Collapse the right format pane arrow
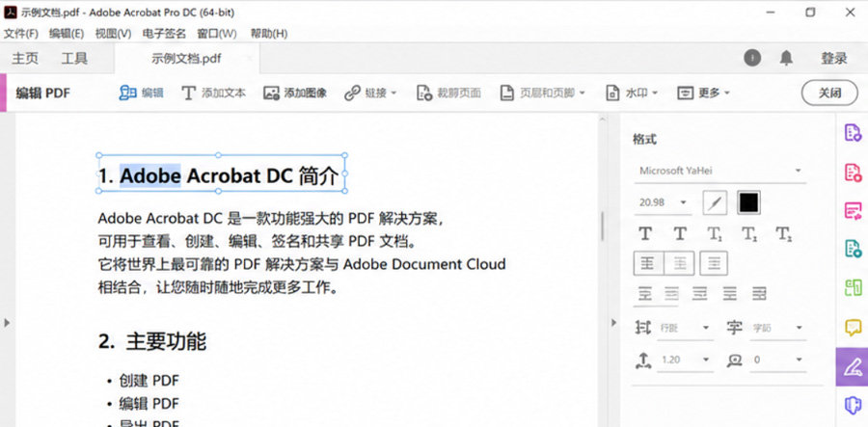Image resolution: width=868 pixels, height=427 pixels. click(x=613, y=323)
